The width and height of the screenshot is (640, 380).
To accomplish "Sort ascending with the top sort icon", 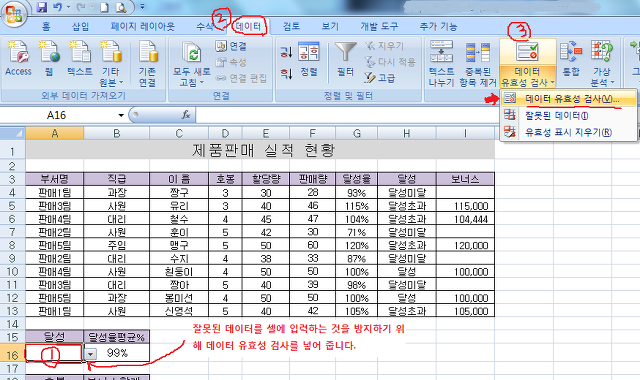I will pos(286,52).
